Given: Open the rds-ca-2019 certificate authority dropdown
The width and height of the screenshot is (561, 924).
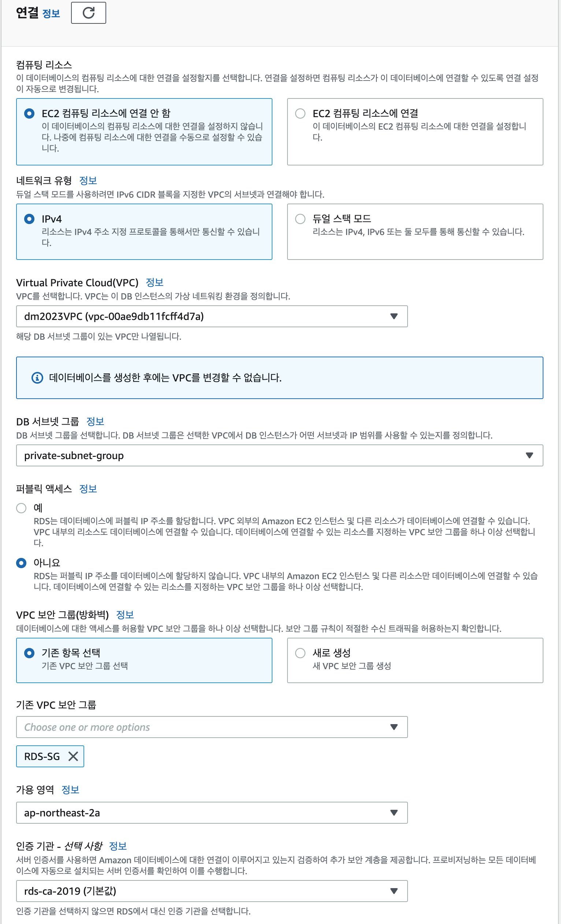Looking at the screenshot, I should tap(212, 891).
